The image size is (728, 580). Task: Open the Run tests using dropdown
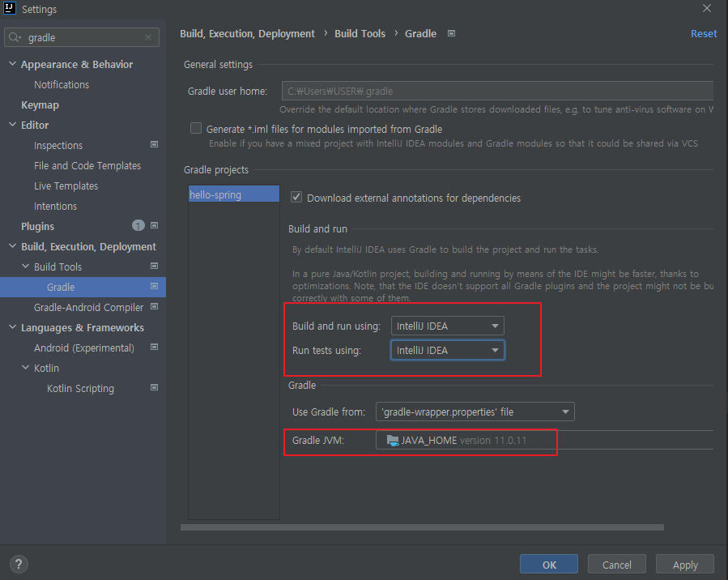(448, 350)
